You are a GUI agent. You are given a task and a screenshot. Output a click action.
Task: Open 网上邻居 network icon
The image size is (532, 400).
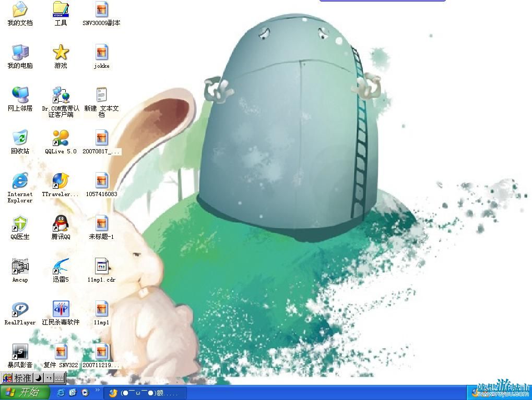click(x=20, y=99)
